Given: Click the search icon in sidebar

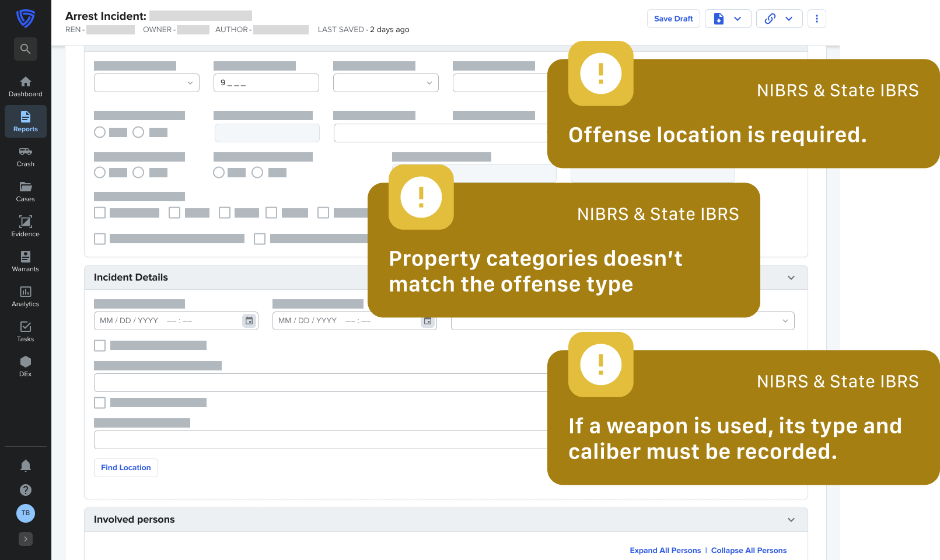Looking at the screenshot, I should point(25,49).
